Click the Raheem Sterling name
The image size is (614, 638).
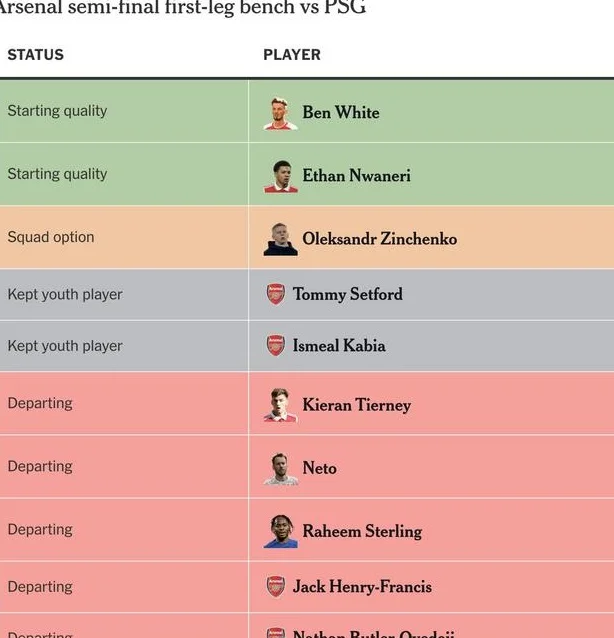coord(362,531)
